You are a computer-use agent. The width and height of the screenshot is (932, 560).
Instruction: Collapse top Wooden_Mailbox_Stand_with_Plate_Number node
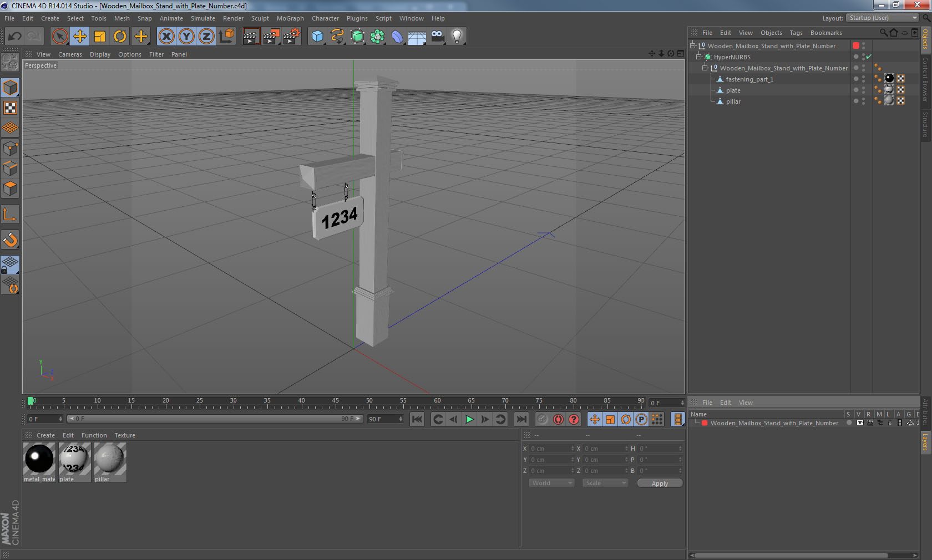pos(693,46)
